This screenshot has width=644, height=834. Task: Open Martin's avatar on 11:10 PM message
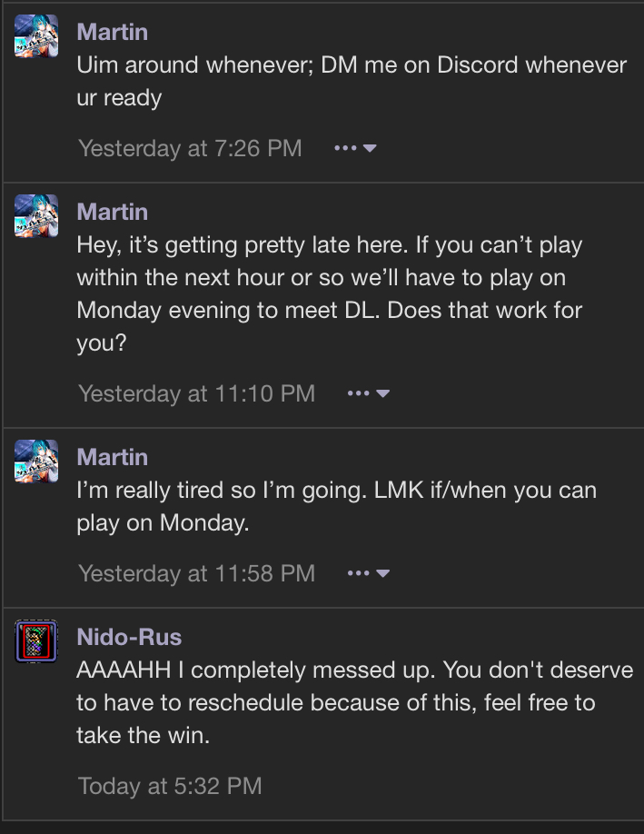36,216
